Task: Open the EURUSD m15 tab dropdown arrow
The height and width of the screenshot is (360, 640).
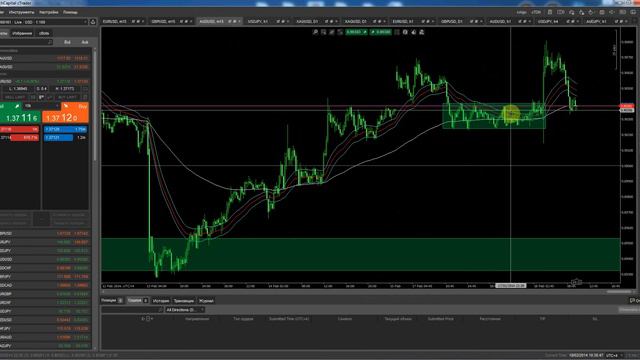Action: pos(143,21)
